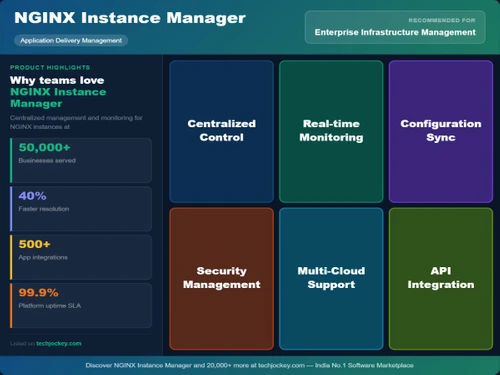The height and width of the screenshot is (375, 500).
Task: Select the Real-time Monitoring card
Action: [x=331, y=131]
